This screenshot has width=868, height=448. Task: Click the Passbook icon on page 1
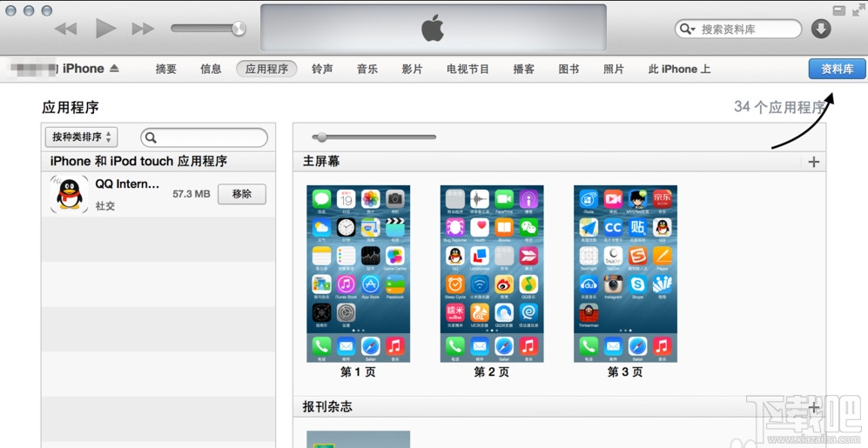pos(394,284)
